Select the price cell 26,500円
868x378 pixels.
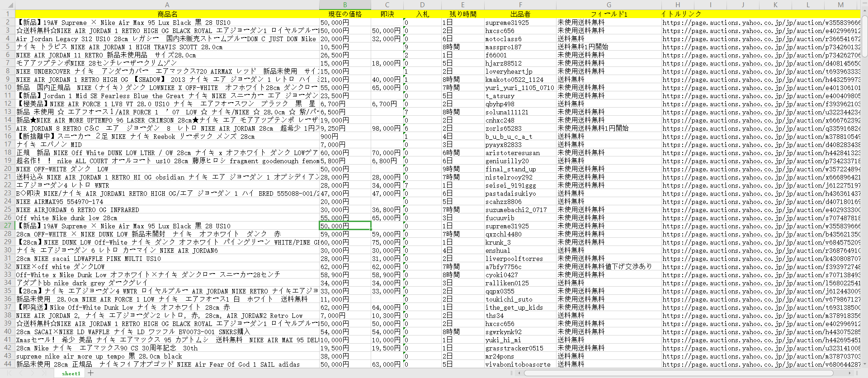coord(345,55)
